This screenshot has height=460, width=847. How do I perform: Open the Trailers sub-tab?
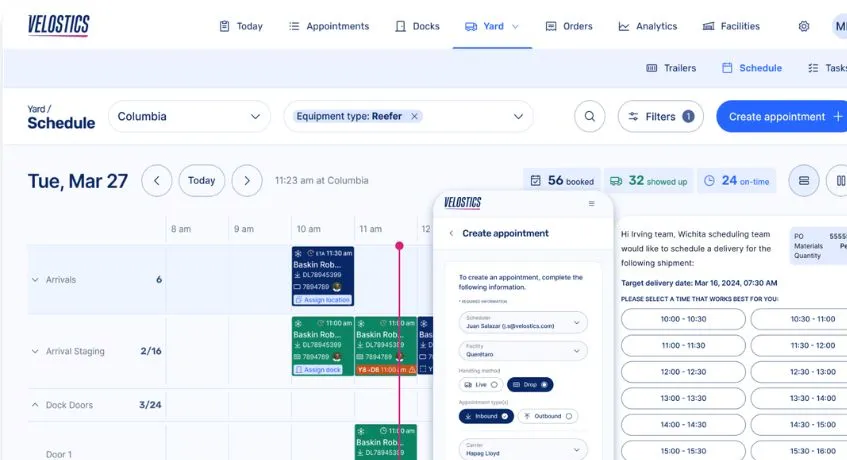[x=671, y=68]
